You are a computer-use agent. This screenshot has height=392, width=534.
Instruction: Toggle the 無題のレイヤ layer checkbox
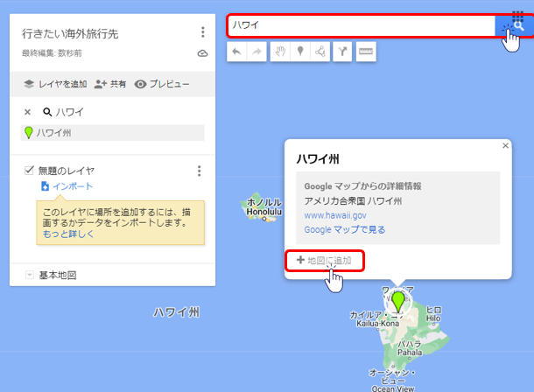pos(29,170)
